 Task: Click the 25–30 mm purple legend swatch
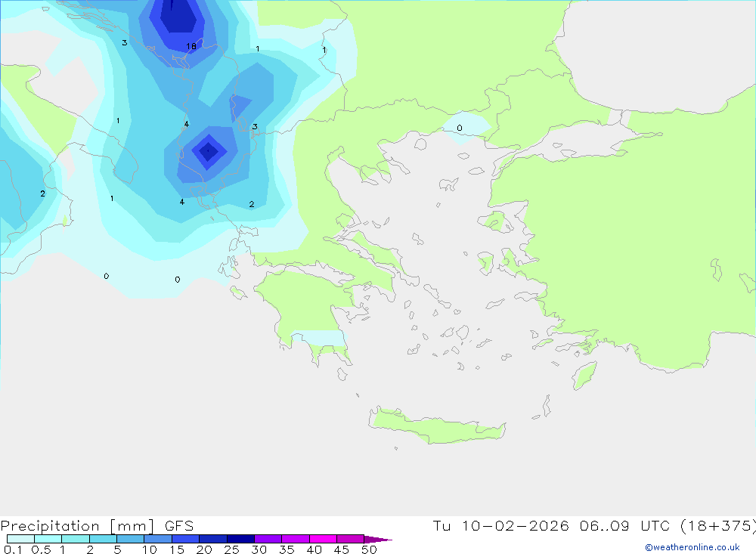tap(240, 539)
